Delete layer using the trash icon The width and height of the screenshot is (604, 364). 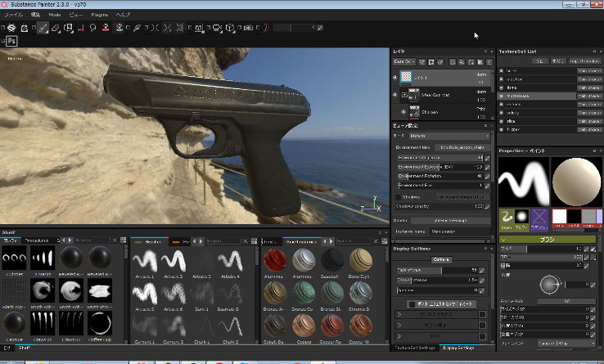[489, 61]
